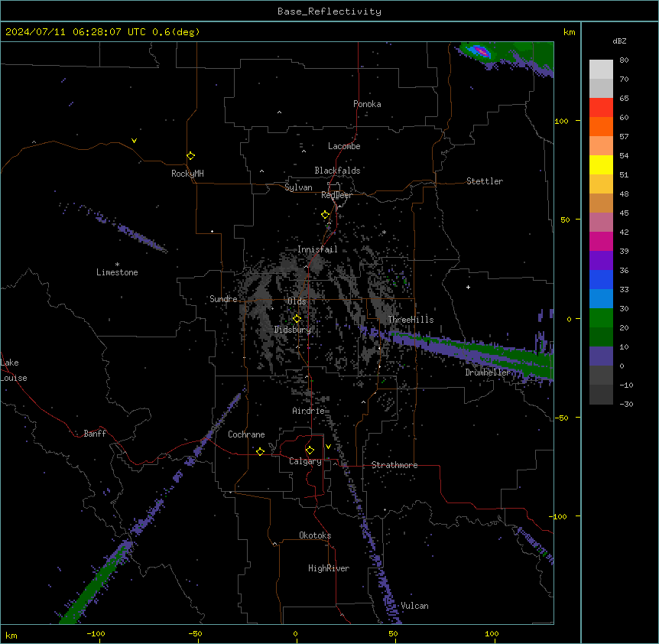Click the Sundre label

[x=223, y=299]
